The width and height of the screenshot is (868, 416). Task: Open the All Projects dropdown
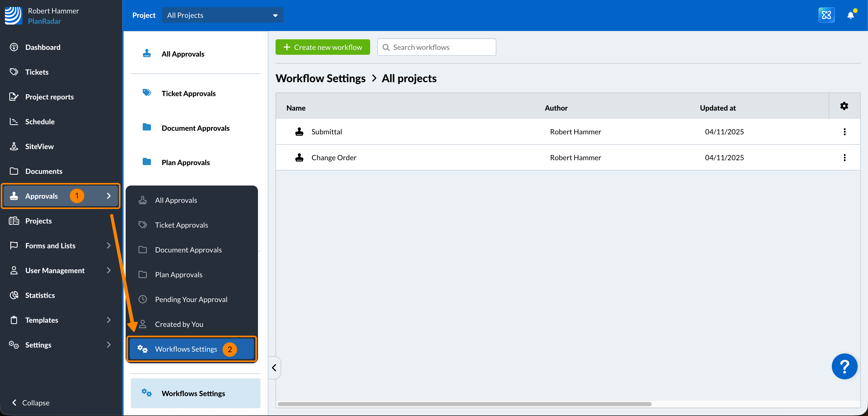pyautogui.click(x=222, y=15)
